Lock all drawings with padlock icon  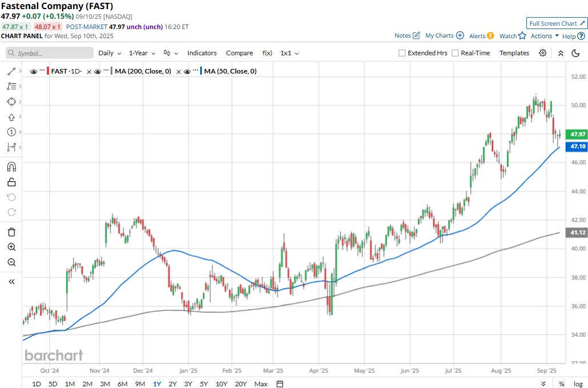click(x=11, y=182)
